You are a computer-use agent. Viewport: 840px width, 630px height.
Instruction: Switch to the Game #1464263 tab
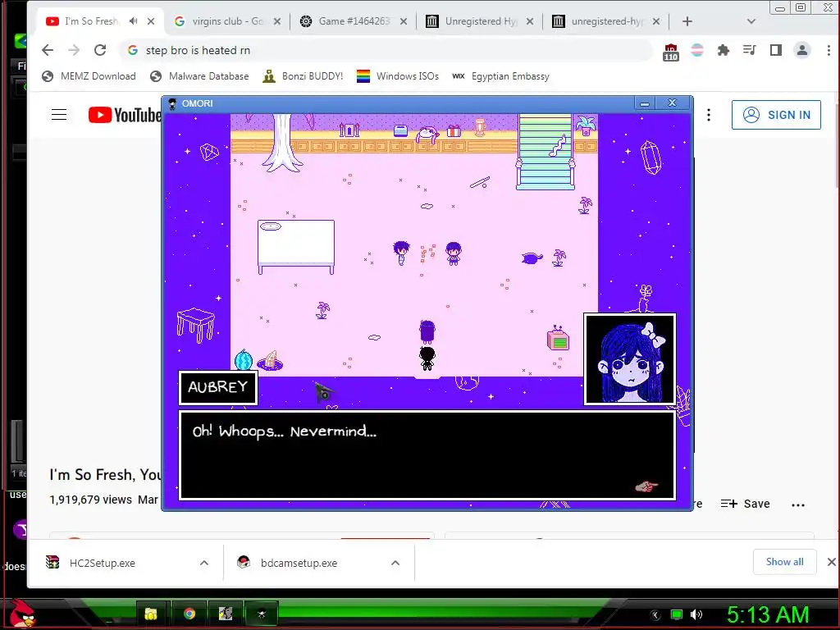pyautogui.click(x=354, y=21)
